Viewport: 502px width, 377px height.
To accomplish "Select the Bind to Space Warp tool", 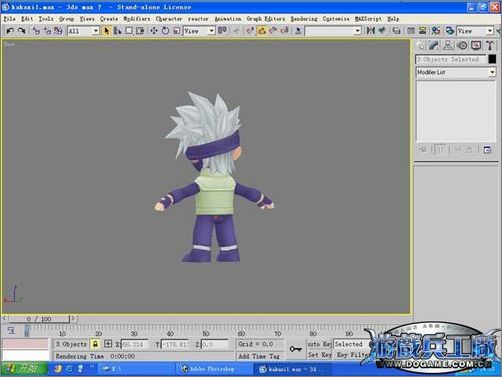I will pos(58,31).
